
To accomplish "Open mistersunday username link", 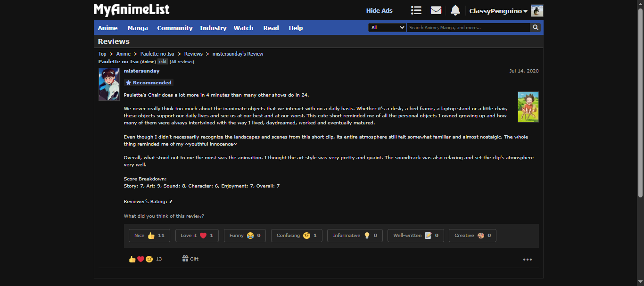I will [141, 71].
